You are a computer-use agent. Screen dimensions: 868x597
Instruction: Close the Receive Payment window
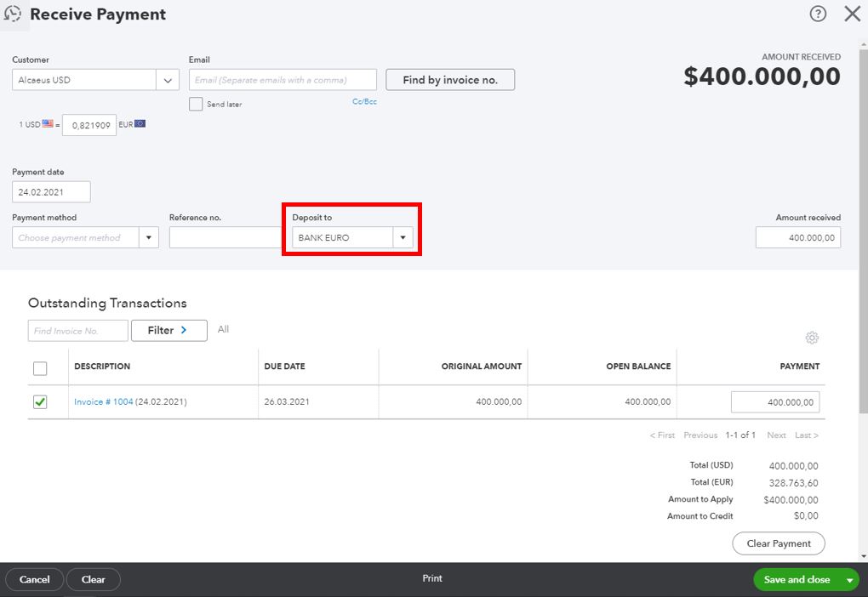point(852,14)
